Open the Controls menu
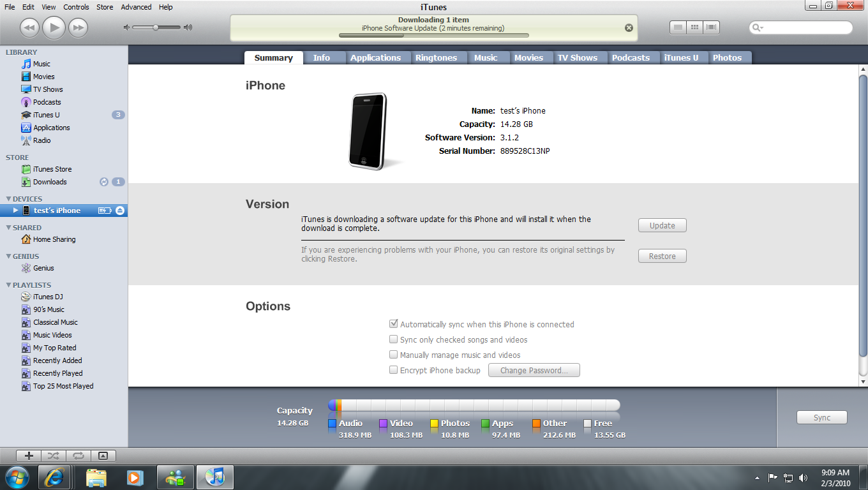This screenshot has height=490, width=868. pos(76,7)
